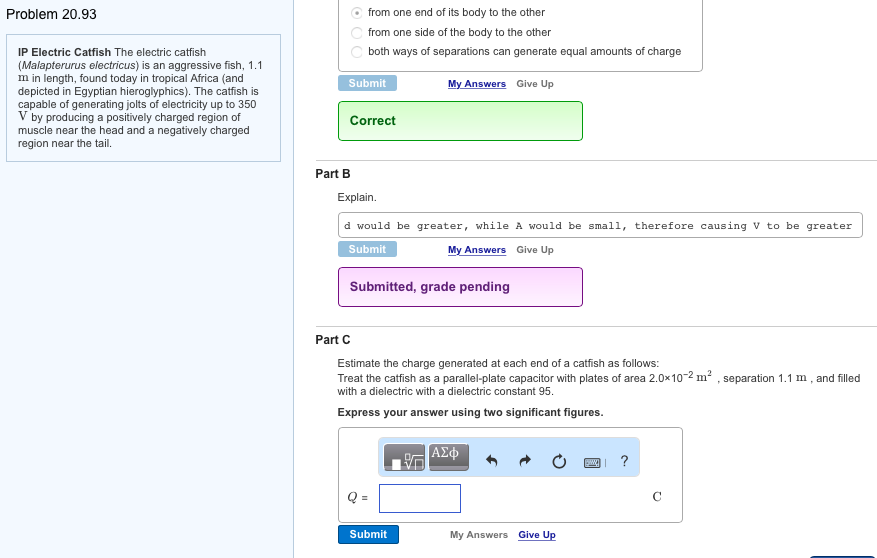Open My Answers for Part B
877x558 pixels.
click(x=477, y=250)
